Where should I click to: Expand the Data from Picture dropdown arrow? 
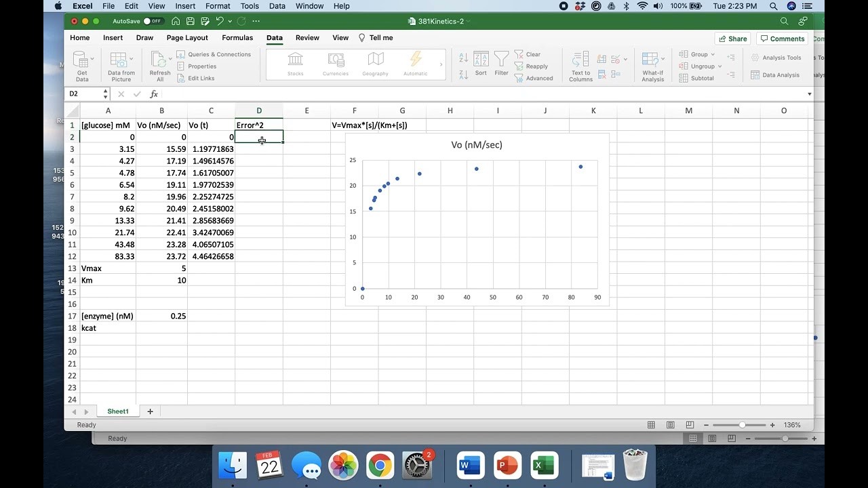coord(131,58)
